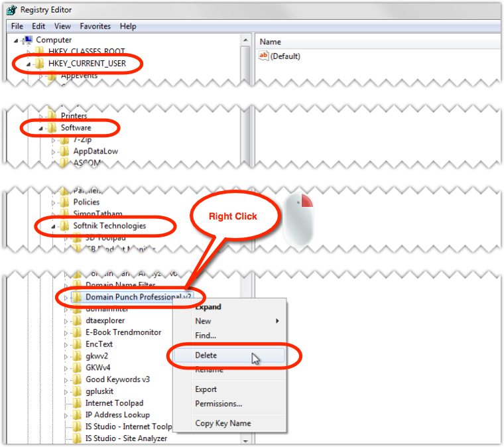Click the tree scrollbar down arrow
Viewport: 504px width, 447px height.
(x=245, y=440)
